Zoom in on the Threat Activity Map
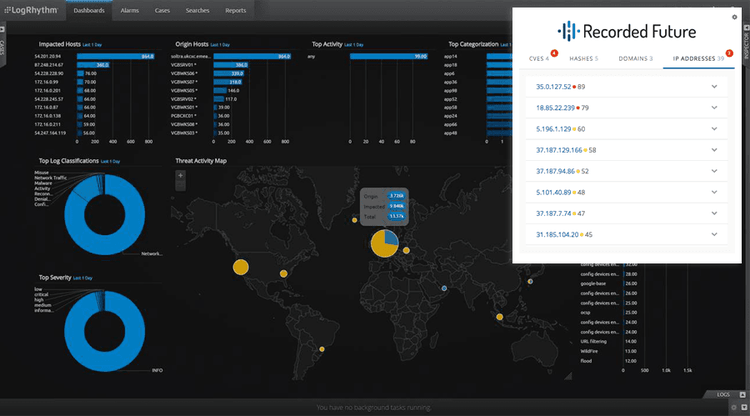 [x=180, y=176]
